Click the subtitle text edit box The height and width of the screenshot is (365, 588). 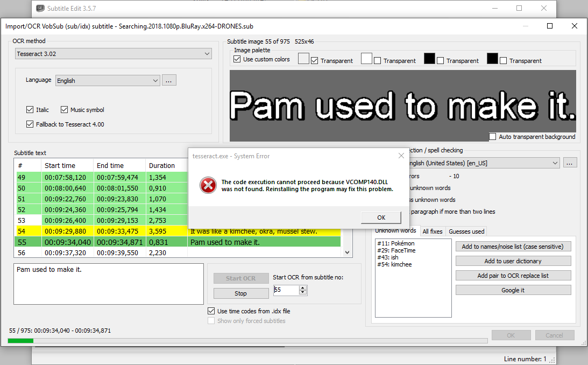108,284
